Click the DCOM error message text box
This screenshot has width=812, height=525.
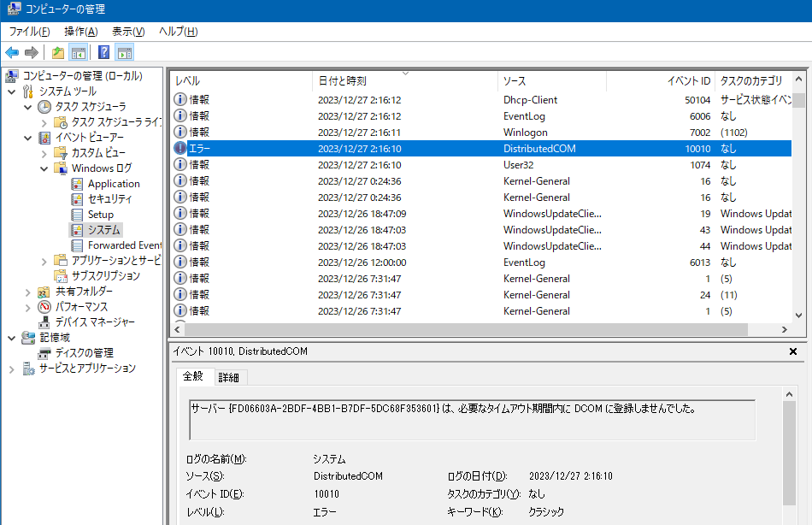tap(473, 420)
